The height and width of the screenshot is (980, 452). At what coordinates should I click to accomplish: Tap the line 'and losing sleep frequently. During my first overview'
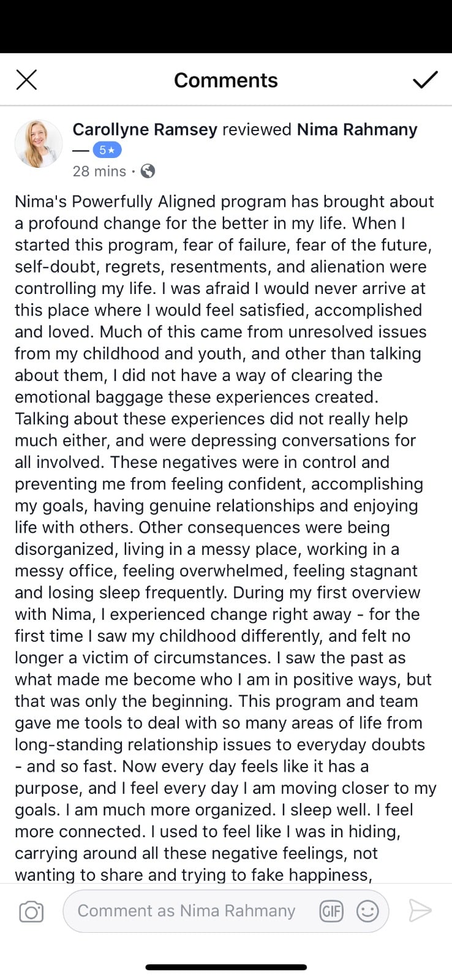point(217,592)
